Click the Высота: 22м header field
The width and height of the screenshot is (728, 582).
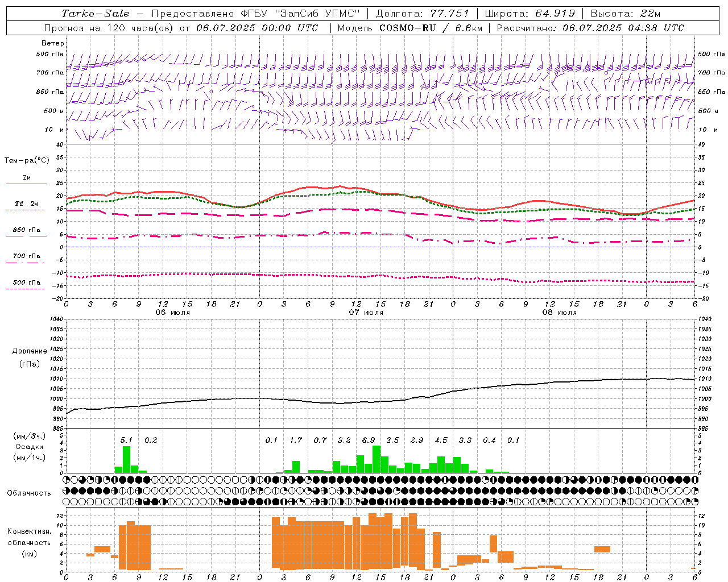click(x=626, y=14)
